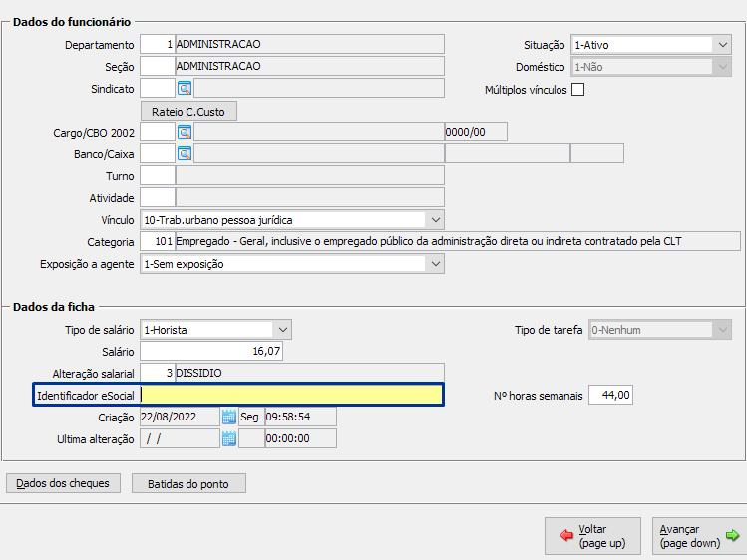The image size is (747, 560).
Task: Click the Sindicato description field
Action: coord(319,88)
